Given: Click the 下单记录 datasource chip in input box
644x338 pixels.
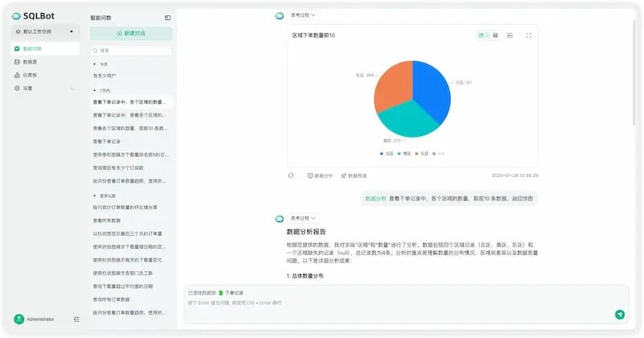Looking at the screenshot, I should (x=231, y=293).
